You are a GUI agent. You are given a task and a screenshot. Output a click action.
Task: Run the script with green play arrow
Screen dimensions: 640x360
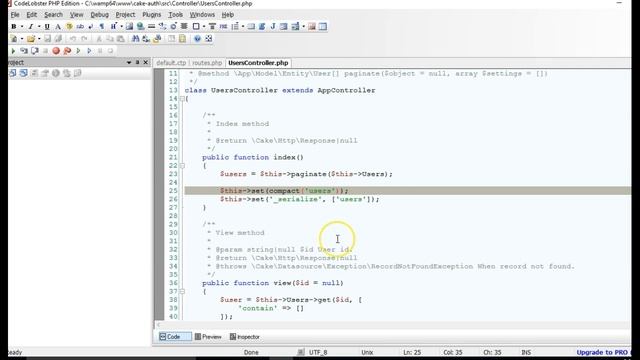[13, 51]
